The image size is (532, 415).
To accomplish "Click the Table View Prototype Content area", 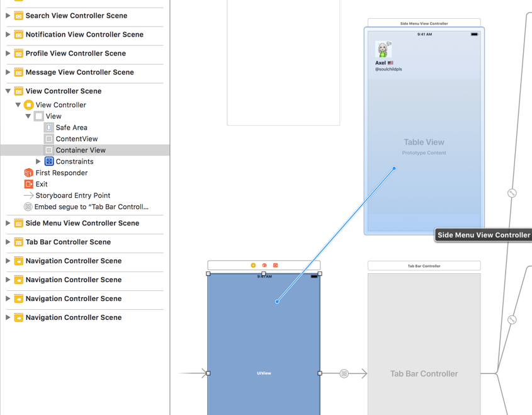I will tap(424, 147).
